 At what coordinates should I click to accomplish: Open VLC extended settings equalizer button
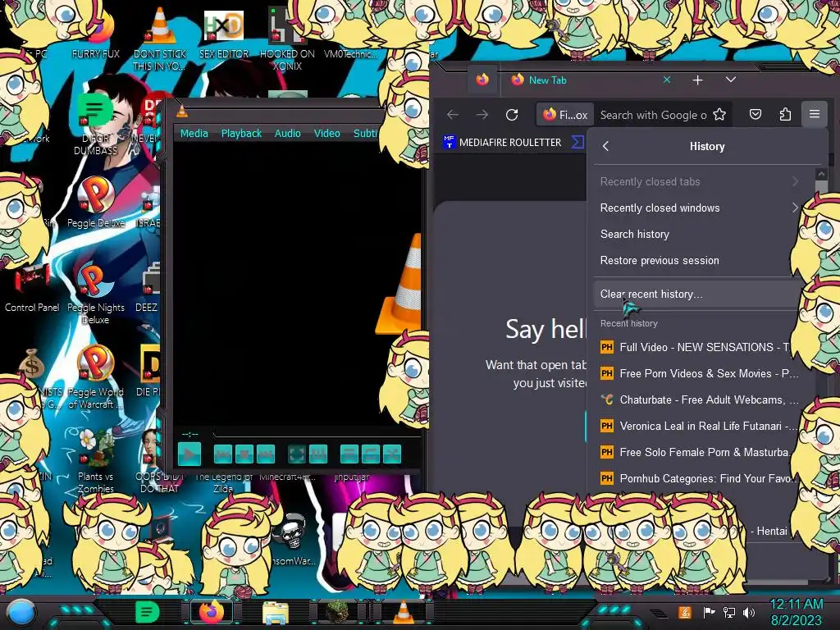point(318,454)
